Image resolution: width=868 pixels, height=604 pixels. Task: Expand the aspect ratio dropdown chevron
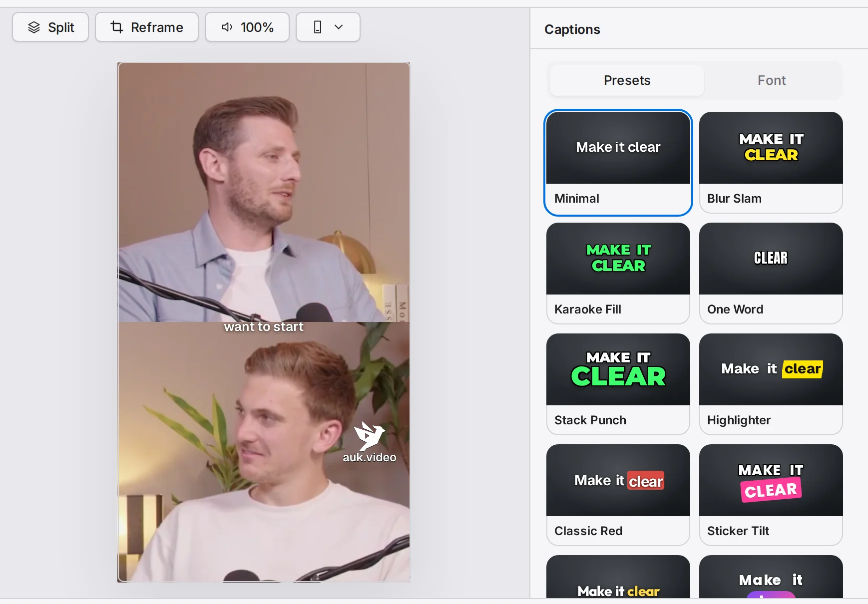point(339,27)
